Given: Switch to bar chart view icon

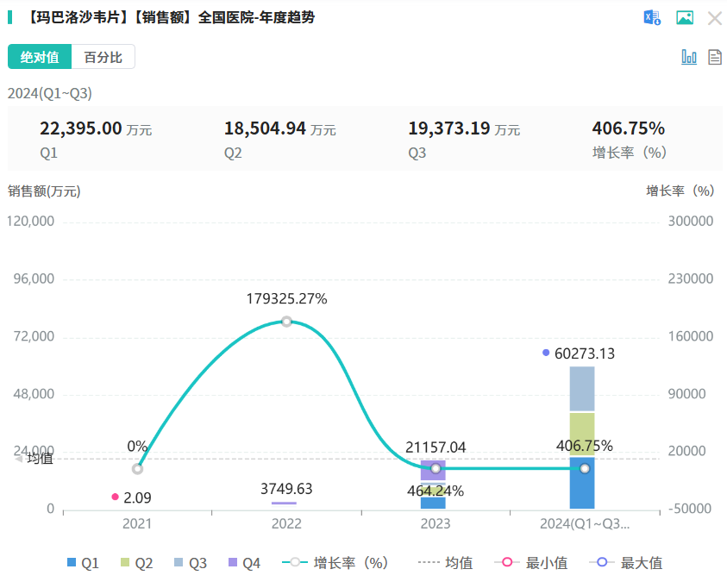Looking at the screenshot, I should pyautogui.click(x=689, y=57).
